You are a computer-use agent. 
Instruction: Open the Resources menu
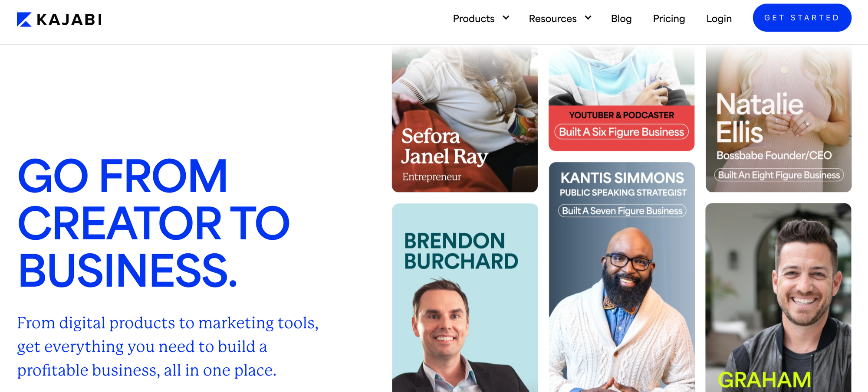tap(560, 19)
